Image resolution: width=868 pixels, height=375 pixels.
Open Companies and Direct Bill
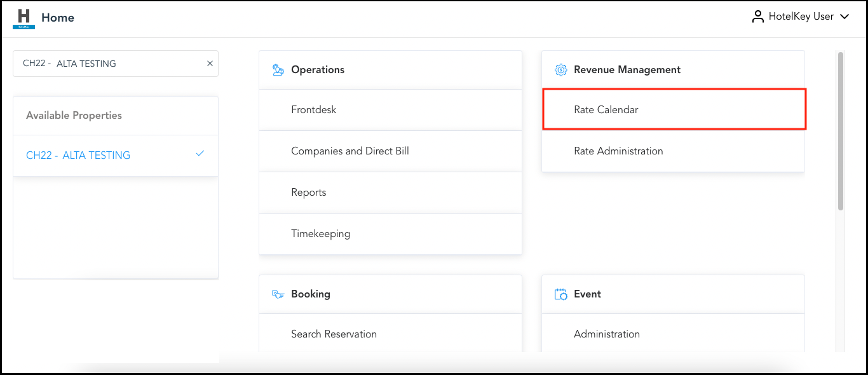point(350,151)
